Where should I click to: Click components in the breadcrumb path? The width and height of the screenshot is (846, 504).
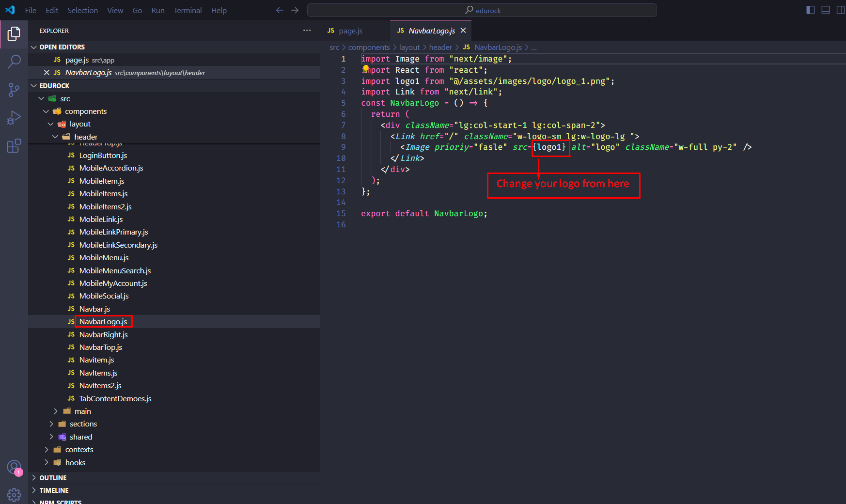[369, 47]
